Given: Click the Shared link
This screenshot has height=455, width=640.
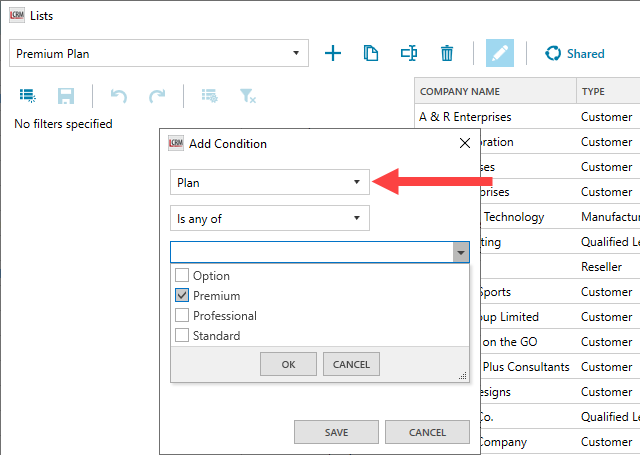Looking at the screenshot, I should coord(575,53).
